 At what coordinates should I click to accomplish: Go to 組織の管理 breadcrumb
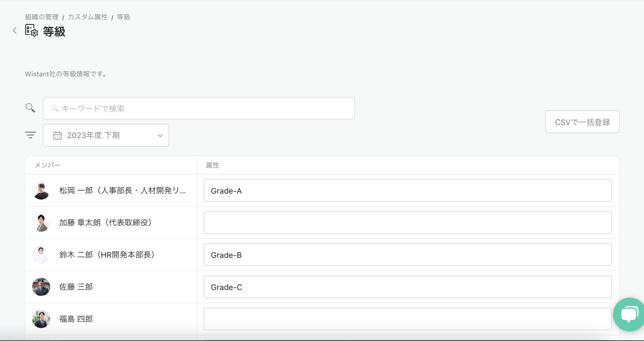pyautogui.click(x=42, y=17)
